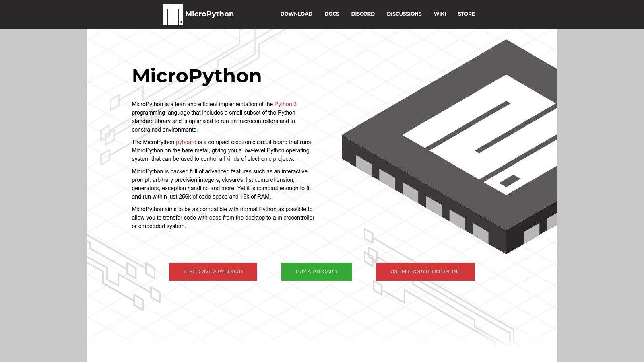Click the large chip illustration graphic
644x362 pixels.
coord(450,147)
